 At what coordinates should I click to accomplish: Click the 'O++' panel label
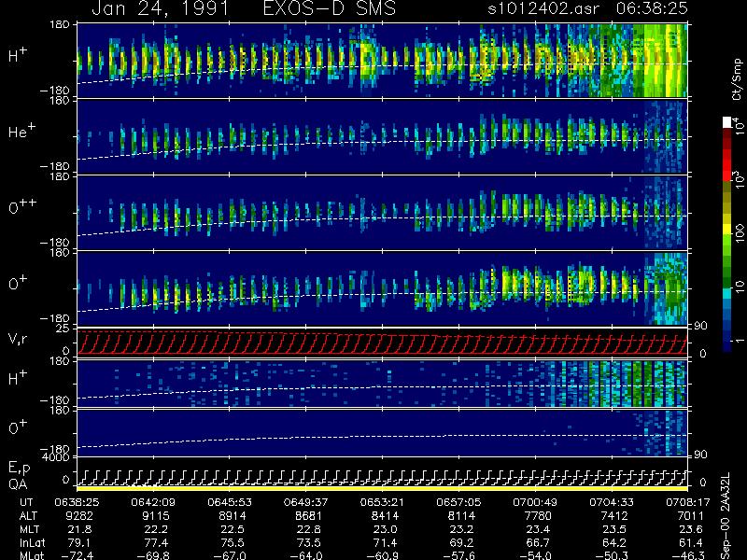click(x=22, y=206)
